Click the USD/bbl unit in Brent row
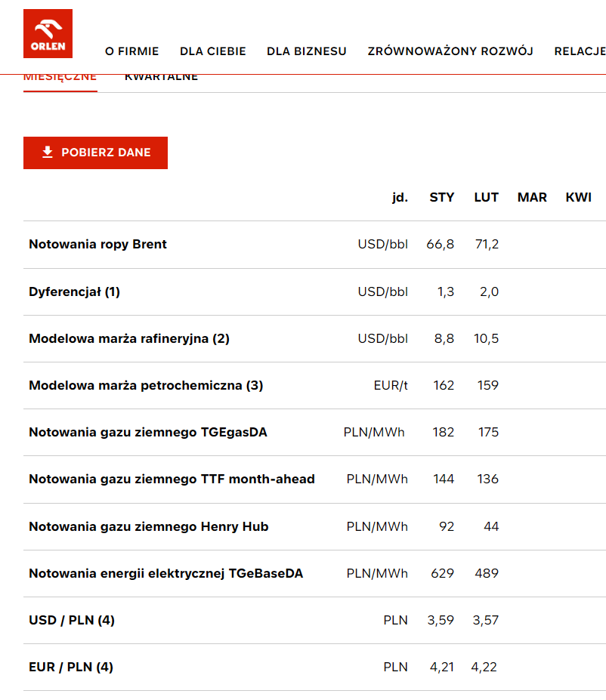The image size is (606, 700). tap(382, 244)
